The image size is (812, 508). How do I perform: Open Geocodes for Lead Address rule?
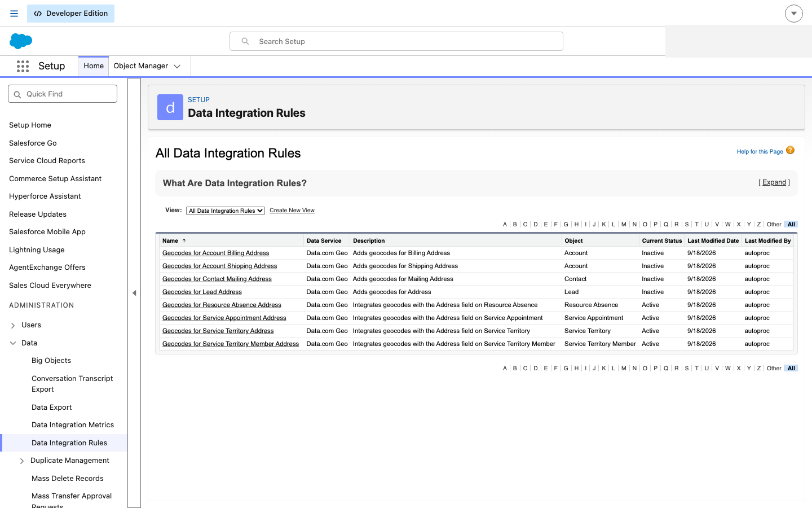click(x=202, y=292)
